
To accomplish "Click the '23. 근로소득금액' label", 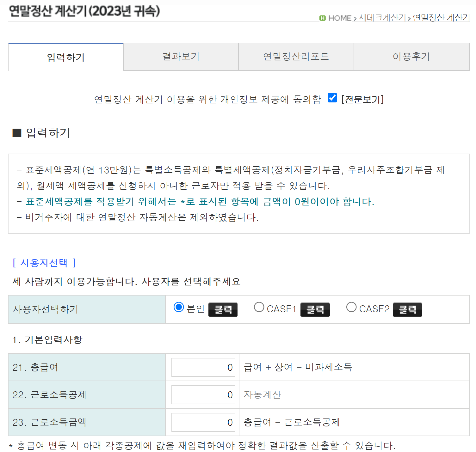I will tap(49, 422).
